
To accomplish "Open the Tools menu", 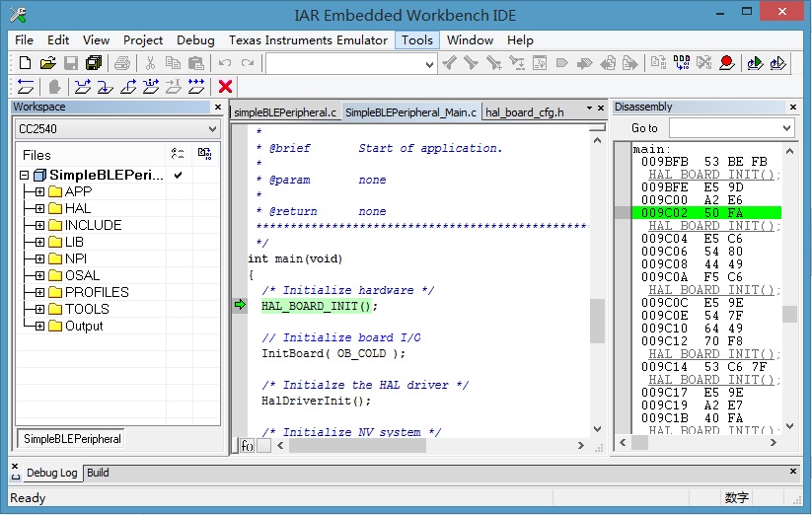I will click(x=416, y=40).
